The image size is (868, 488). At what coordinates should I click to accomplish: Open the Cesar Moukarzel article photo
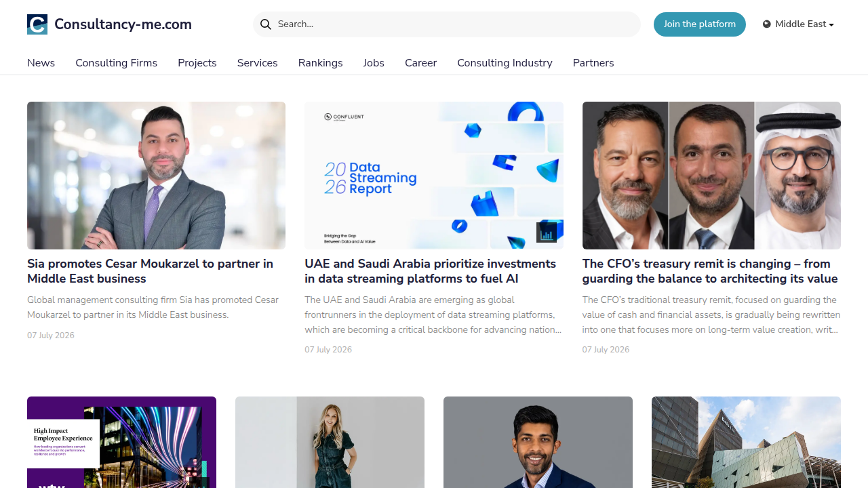coord(156,176)
